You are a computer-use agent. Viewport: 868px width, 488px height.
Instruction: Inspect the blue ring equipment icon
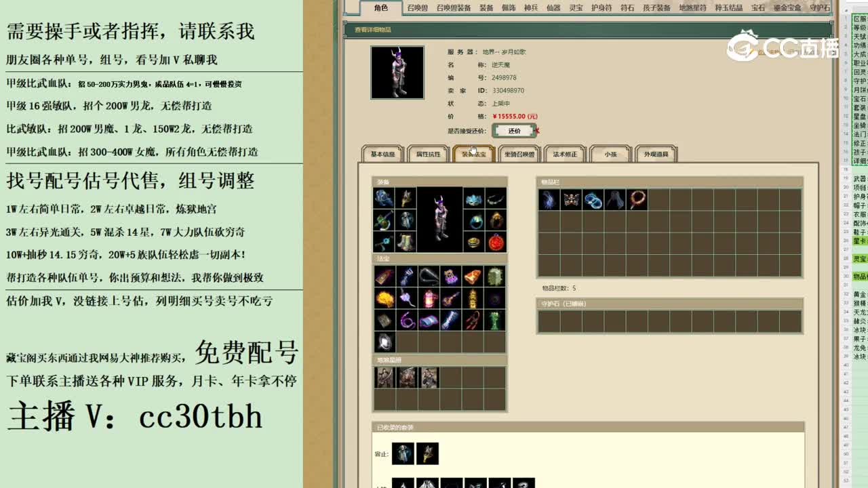474,220
